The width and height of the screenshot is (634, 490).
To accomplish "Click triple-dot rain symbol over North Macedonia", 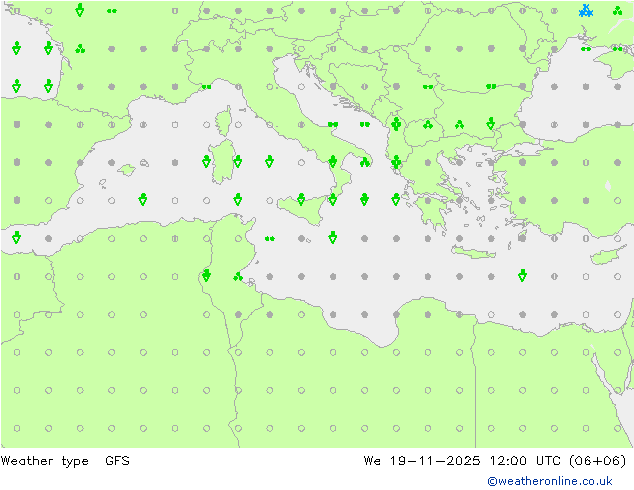I will (x=428, y=125).
